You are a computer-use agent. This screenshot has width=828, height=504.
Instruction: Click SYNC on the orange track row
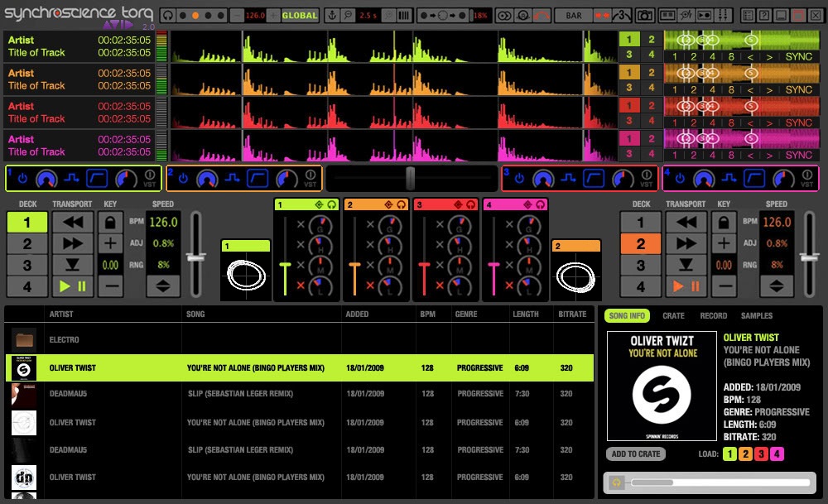pos(798,89)
